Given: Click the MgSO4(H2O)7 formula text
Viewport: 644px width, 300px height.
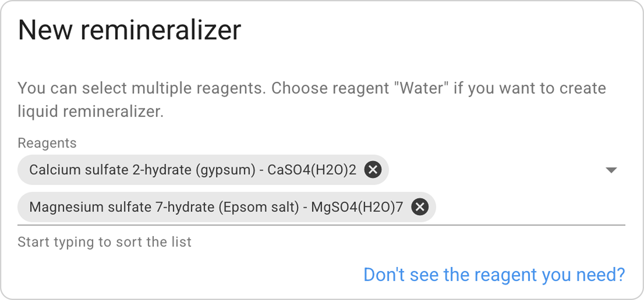Looking at the screenshot, I should 357,207.
